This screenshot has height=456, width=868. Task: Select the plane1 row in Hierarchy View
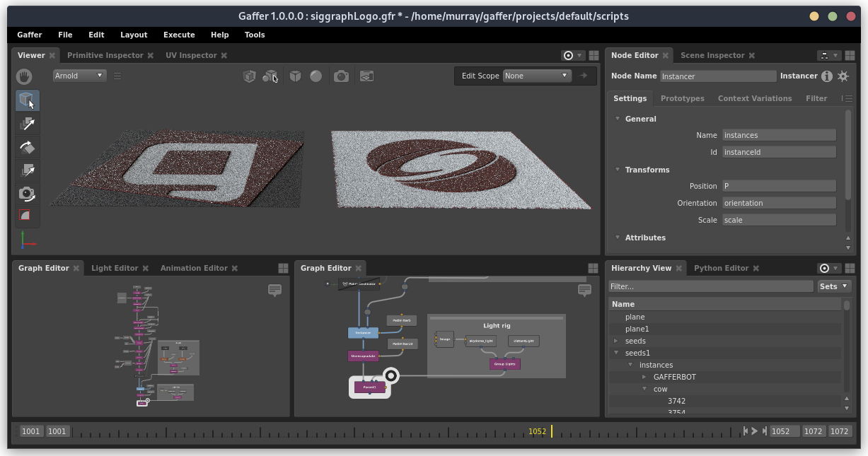pyautogui.click(x=725, y=329)
